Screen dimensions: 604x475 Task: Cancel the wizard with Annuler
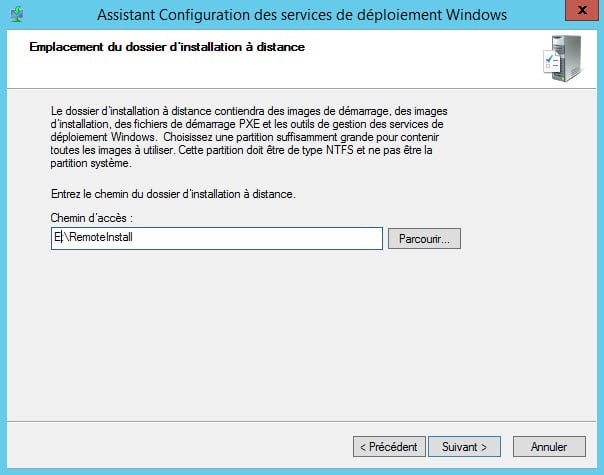point(549,447)
